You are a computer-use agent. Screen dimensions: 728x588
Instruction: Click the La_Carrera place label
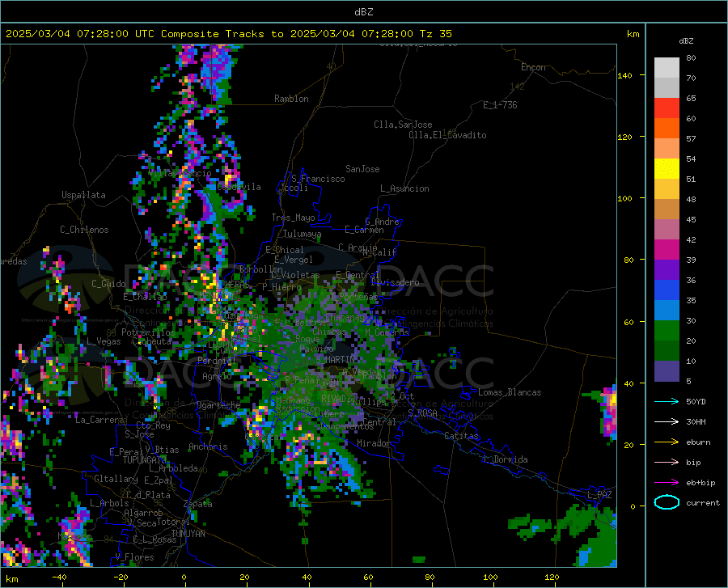99,420
